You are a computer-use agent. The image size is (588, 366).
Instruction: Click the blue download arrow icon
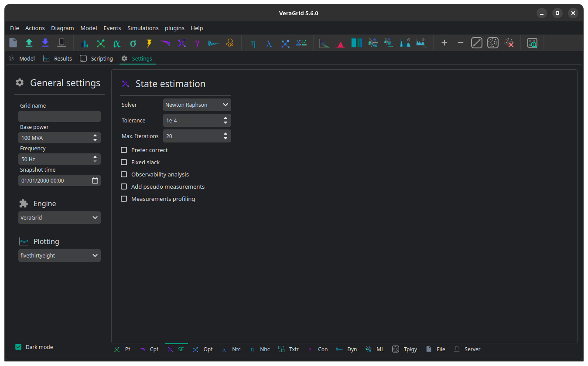45,43
